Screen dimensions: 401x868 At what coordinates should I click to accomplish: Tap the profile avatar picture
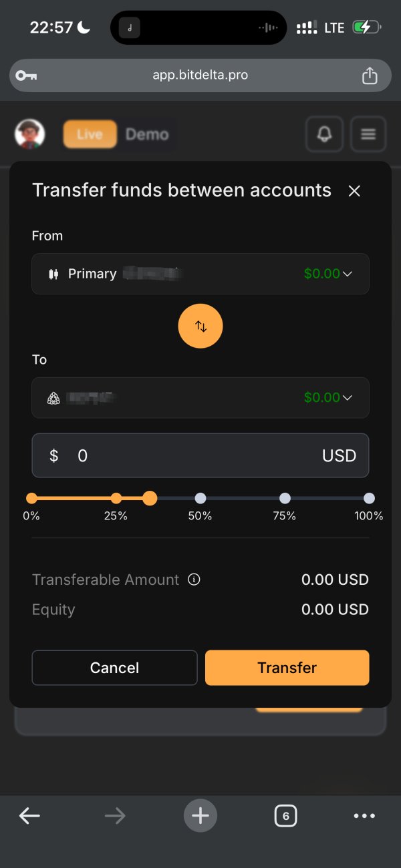[30, 134]
